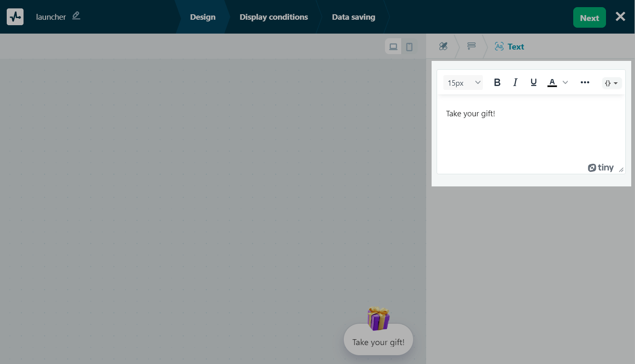Click the launcher name text
Viewport: 635px width, 364px height.
click(x=51, y=17)
